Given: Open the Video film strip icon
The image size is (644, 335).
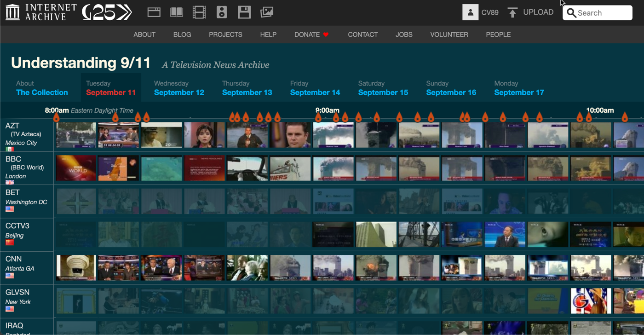Looking at the screenshot, I should 199,12.
